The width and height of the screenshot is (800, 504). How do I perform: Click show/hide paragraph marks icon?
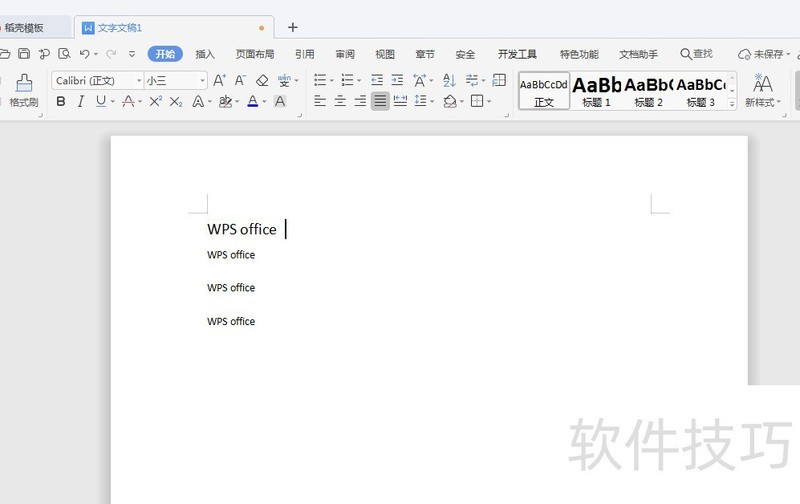472,80
